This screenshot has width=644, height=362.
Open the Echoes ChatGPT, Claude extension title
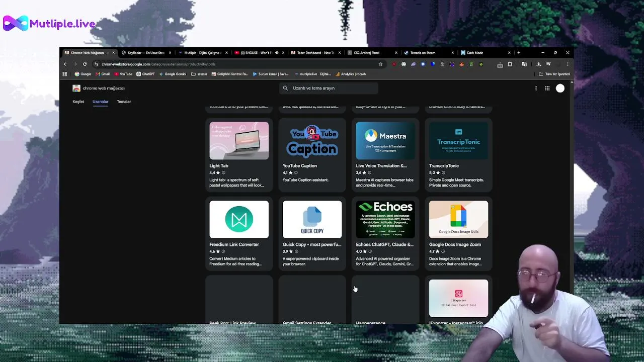point(385,244)
